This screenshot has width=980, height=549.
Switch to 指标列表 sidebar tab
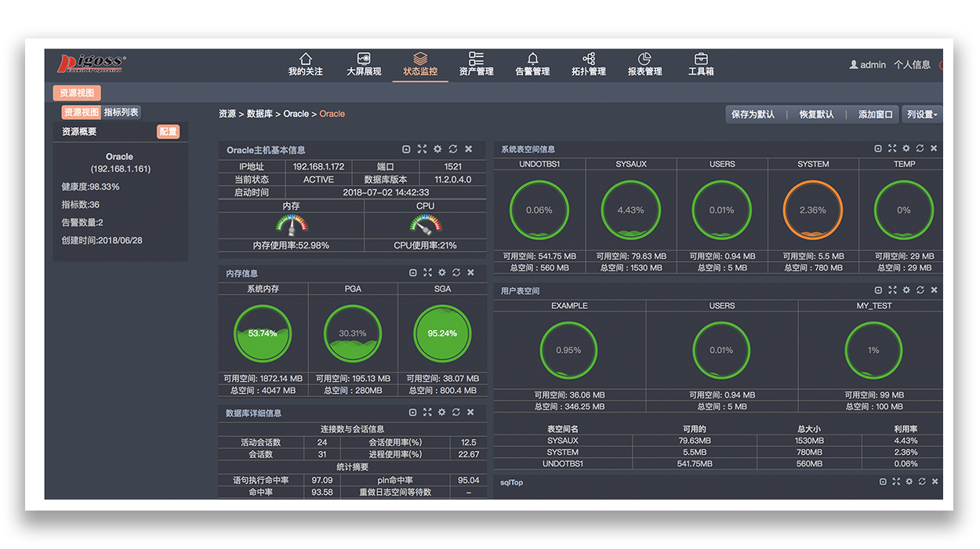pos(122,113)
